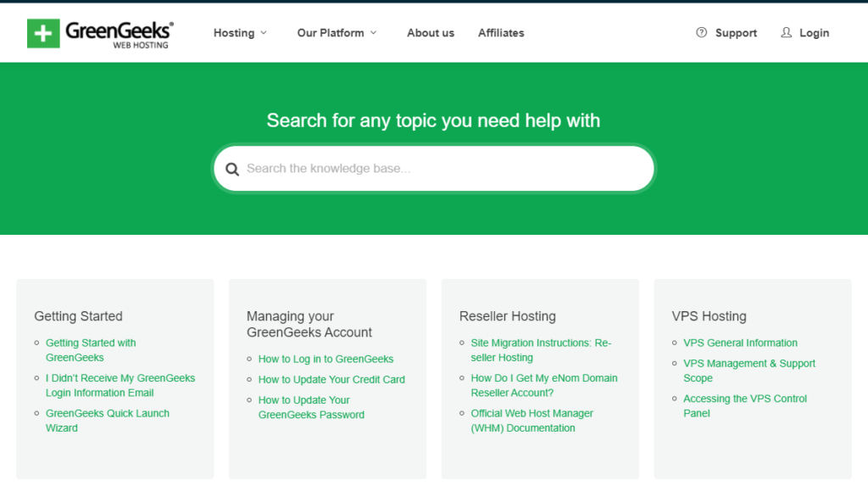The image size is (868, 491).
Task: Open How to Update Your Credit Card
Action: (x=331, y=380)
